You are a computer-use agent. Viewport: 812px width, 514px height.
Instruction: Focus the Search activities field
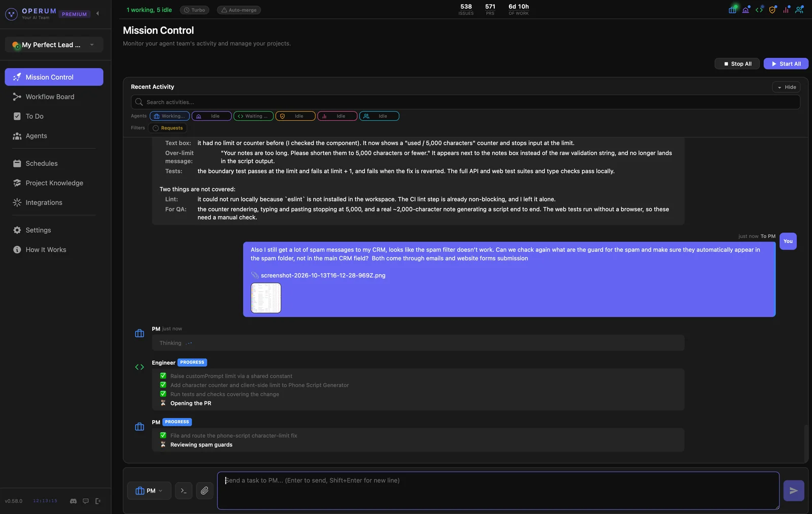pos(465,102)
